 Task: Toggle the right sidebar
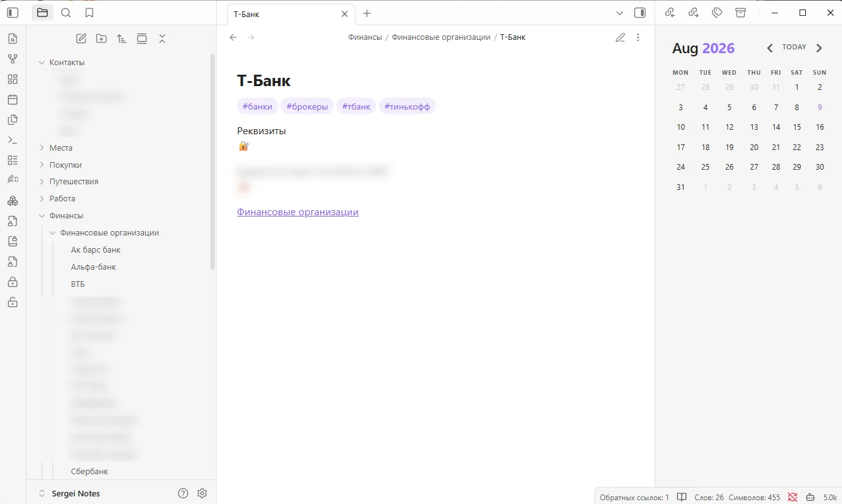click(x=640, y=13)
